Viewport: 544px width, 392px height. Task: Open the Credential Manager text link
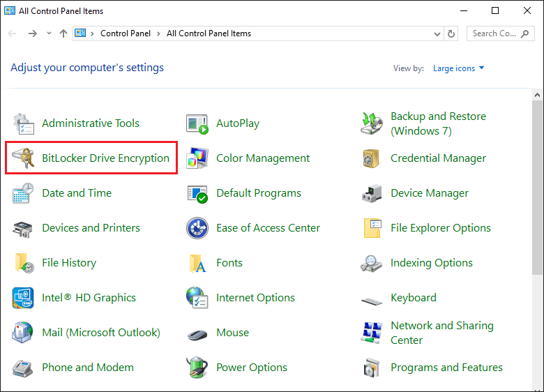coord(438,158)
